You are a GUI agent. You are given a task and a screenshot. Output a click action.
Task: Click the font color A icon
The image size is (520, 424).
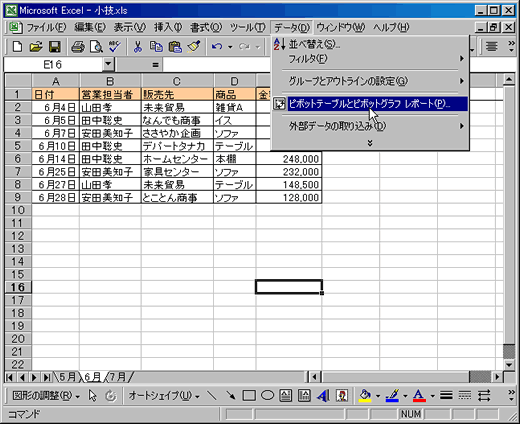click(419, 396)
